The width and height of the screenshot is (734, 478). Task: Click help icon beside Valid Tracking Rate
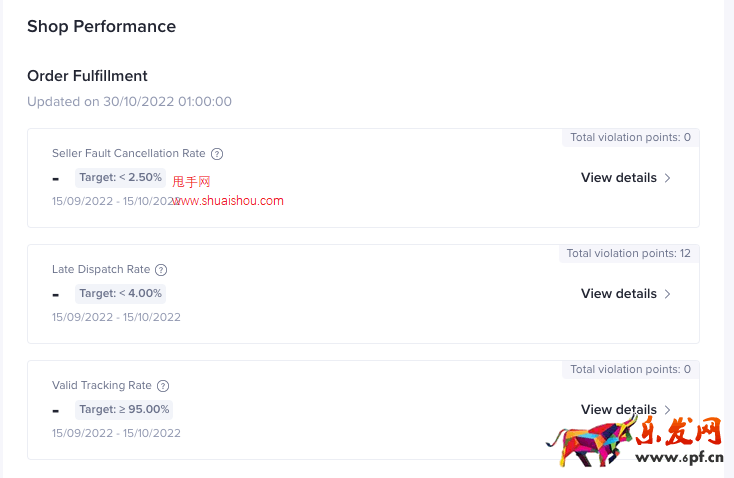[x=163, y=386]
